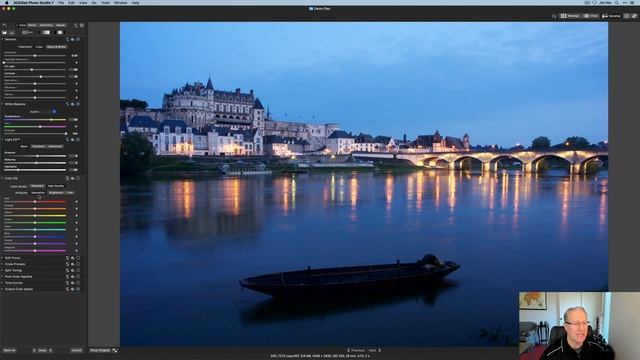Click the Save As button

[x=9, y=350]
